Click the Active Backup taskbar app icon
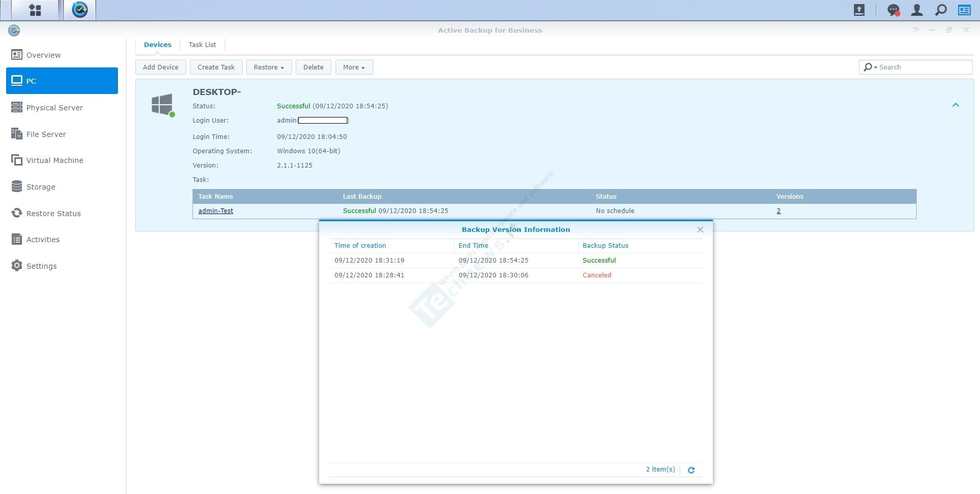The height and width of the screenshot is (494, 980). click(80, 10)
